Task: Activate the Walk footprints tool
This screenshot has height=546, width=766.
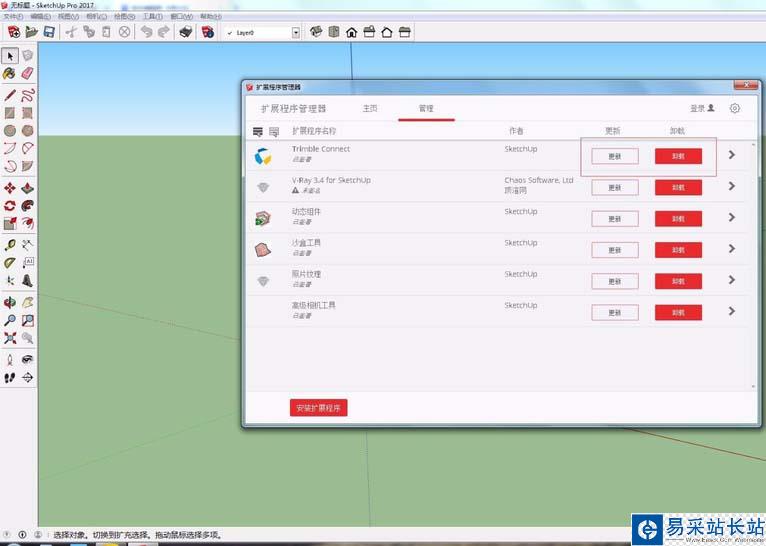Action: pos(10,378)
